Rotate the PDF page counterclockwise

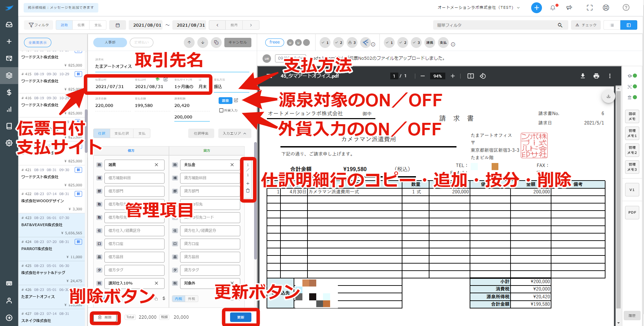coord(483,76)
